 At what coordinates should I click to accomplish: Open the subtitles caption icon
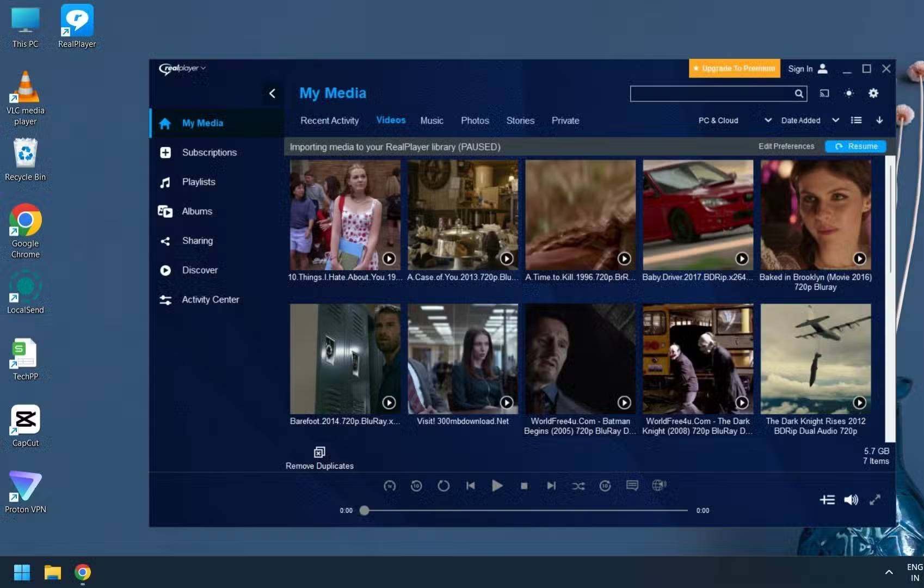point(632,485)
